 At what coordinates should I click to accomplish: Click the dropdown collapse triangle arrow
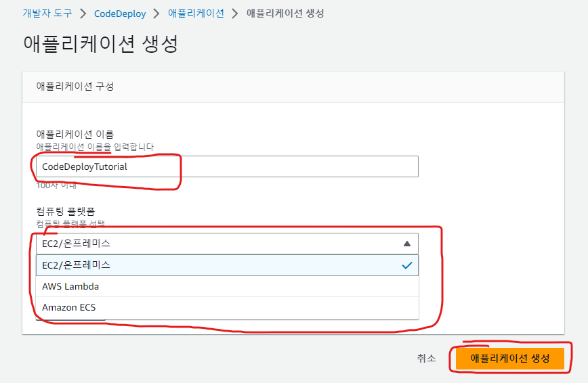pyautogui.click(x=407, y=244)
